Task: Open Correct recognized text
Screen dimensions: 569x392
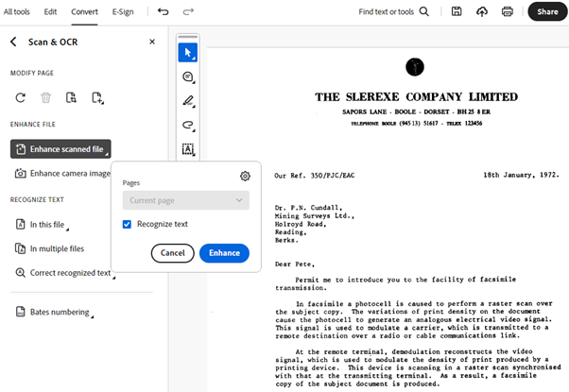Action: (65, 273)
